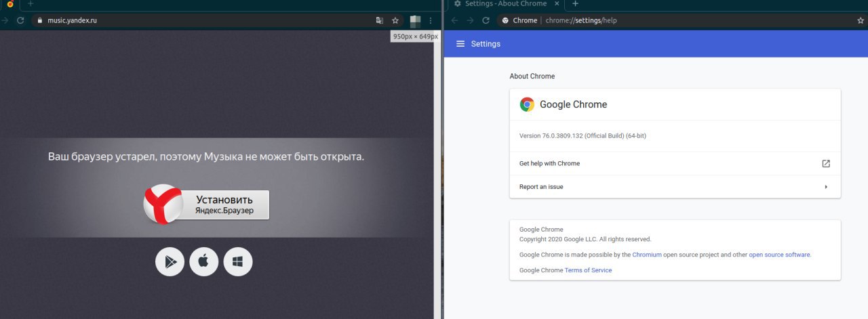Click the translate page icon in address bar
The width and height of the screenshot is (868, 319).
380,20
